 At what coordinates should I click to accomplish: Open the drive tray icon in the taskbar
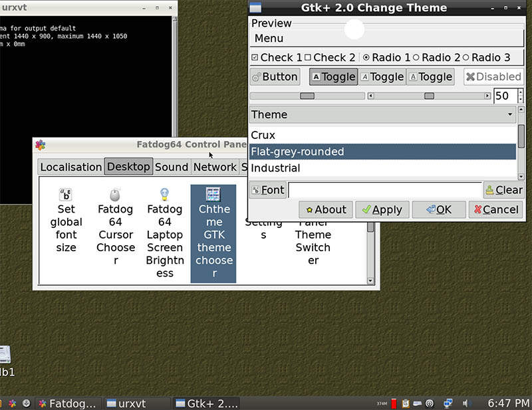pos(418,403)
